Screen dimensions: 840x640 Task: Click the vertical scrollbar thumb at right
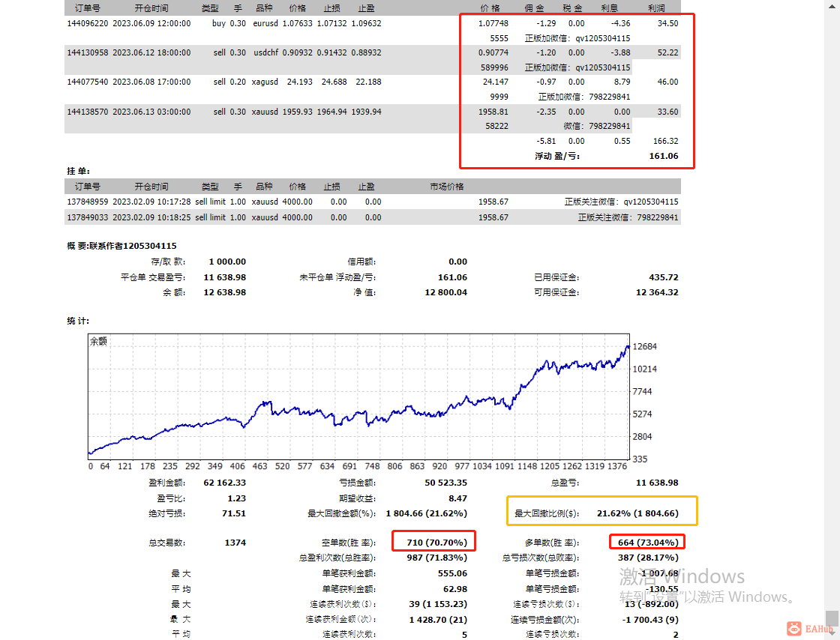832,618
